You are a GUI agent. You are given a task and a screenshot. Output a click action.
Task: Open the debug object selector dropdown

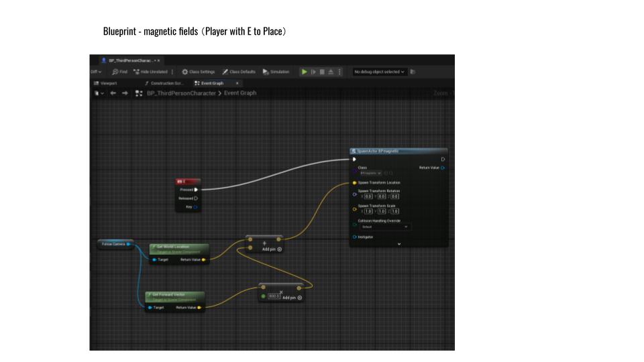[380, 72]
